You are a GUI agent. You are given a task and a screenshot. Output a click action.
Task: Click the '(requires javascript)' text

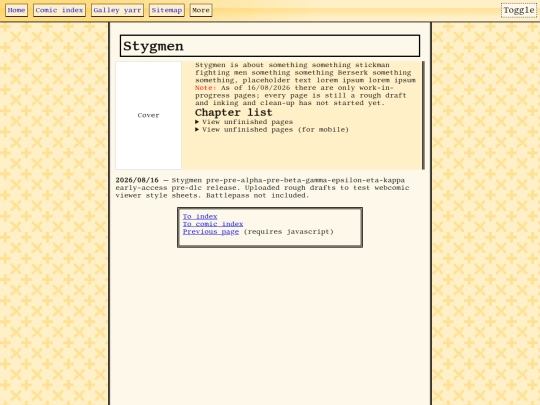pyautogui.click(x=289, y=231)
